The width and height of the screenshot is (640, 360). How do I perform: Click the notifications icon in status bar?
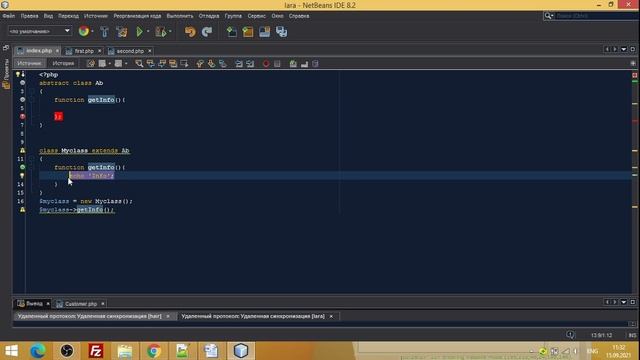pyautogui.click(x=570, y=335)
